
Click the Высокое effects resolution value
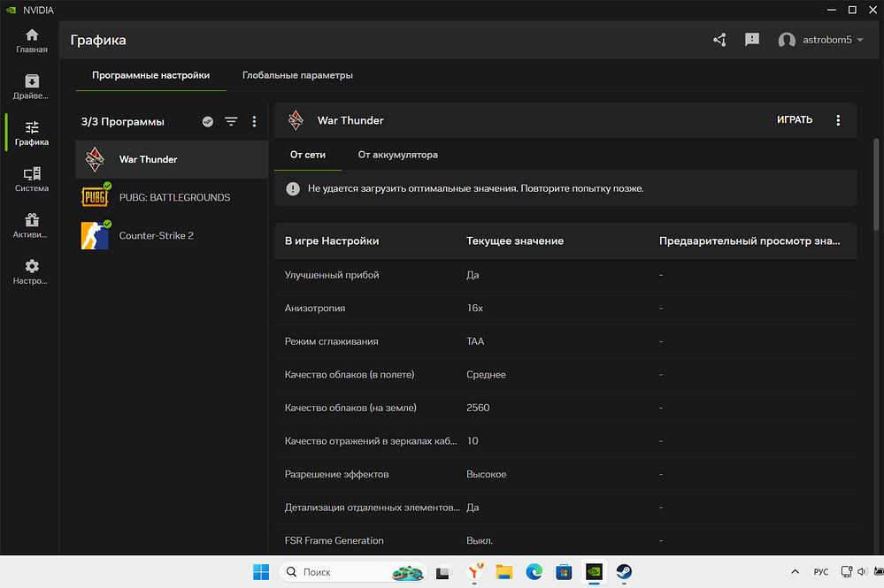click(486, 474)
